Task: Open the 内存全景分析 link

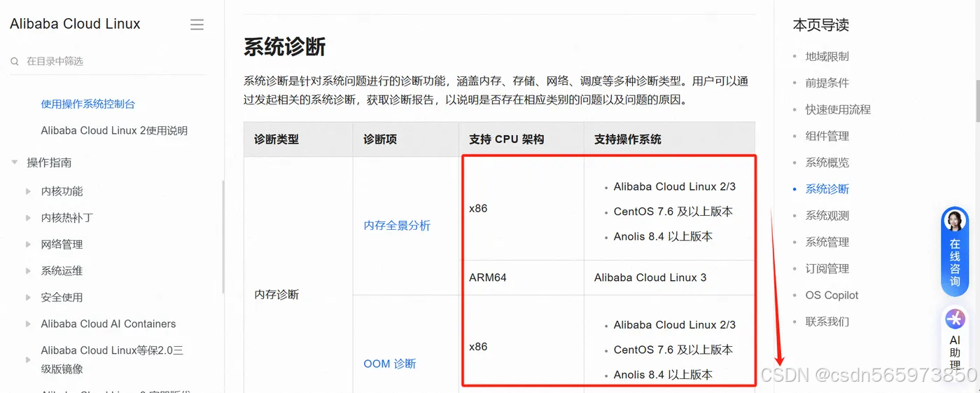Action: (397, 226)
